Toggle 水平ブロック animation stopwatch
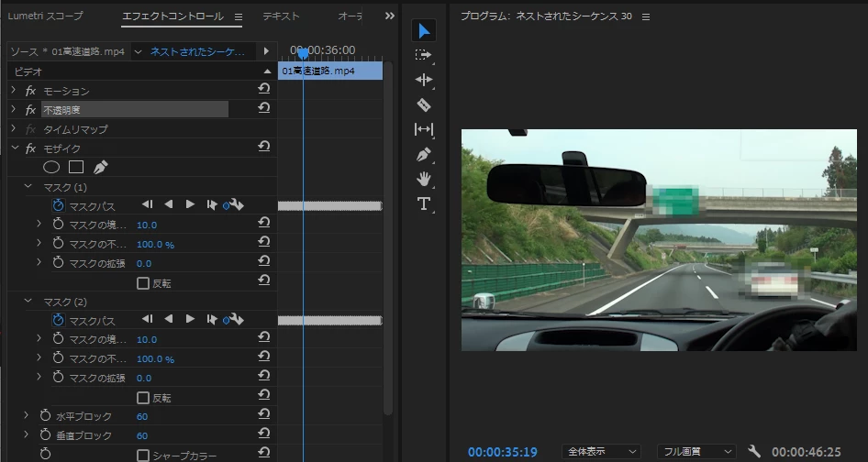This screenshot has width=868, height=462. 45,415
